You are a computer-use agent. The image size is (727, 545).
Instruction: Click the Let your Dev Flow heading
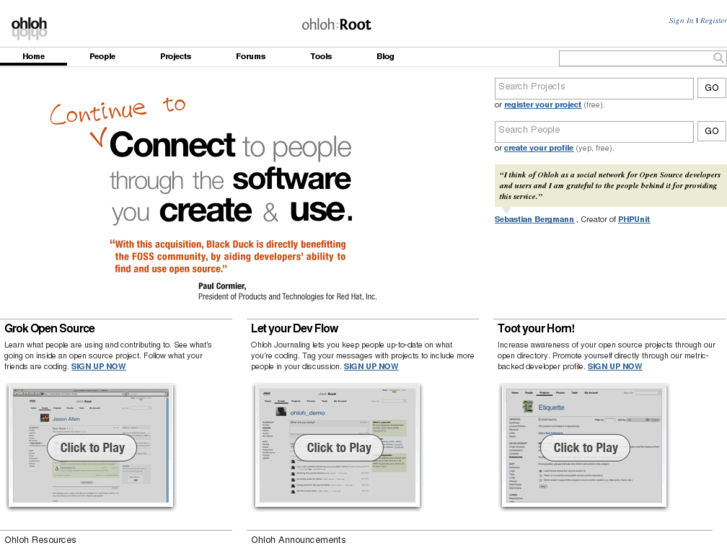(x=294, y=328)
